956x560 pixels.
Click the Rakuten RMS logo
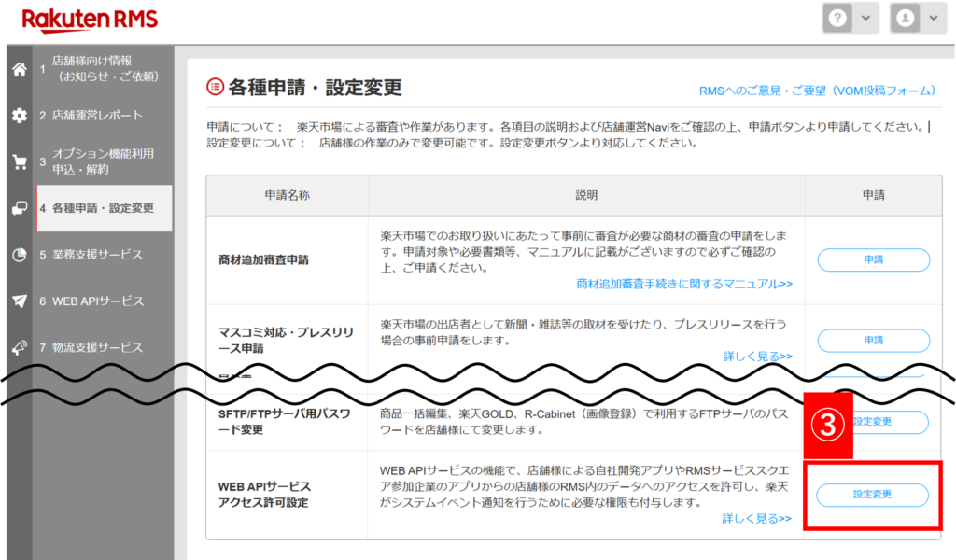[x=90, y=20]
